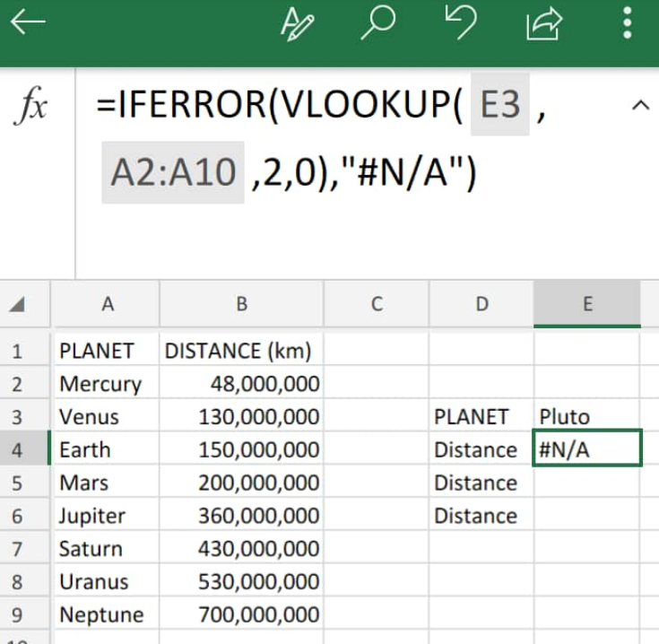The height and width of the screenshot is (644, 659).
Task: Click the undo arrow icon
Action: (x=461, y=23)
